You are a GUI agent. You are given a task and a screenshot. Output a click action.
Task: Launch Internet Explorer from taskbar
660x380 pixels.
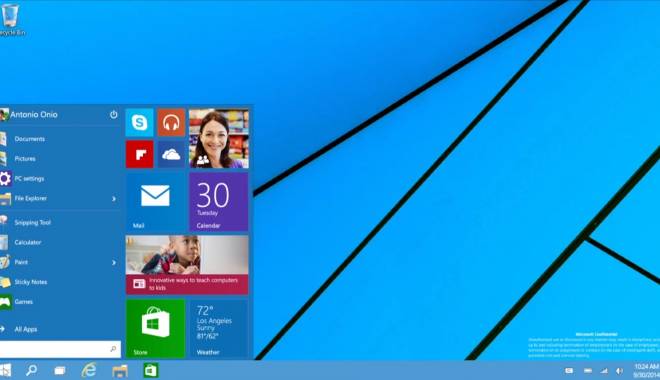click(89, 370)
